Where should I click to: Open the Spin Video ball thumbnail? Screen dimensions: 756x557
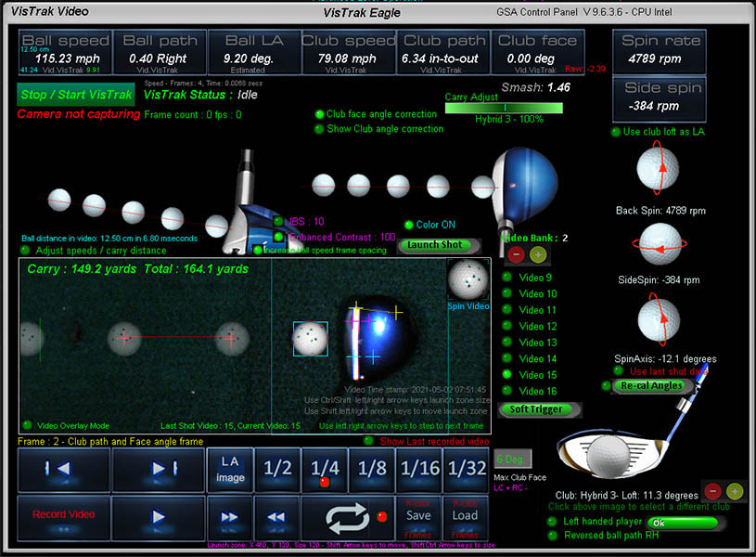click(x=468, y=279)
